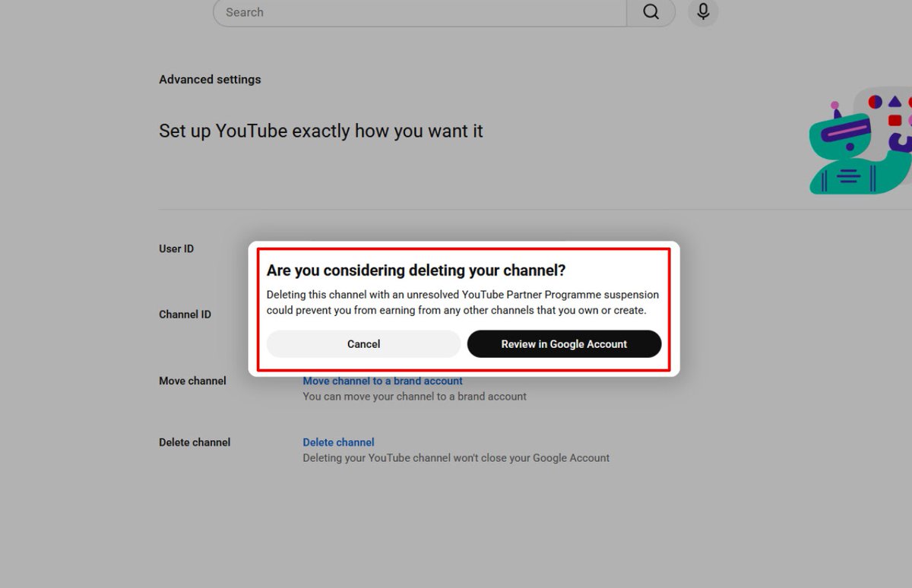This screenshot has width=912, height=588.
Task: Click the Move channel row label
Action: coord(192,381)
